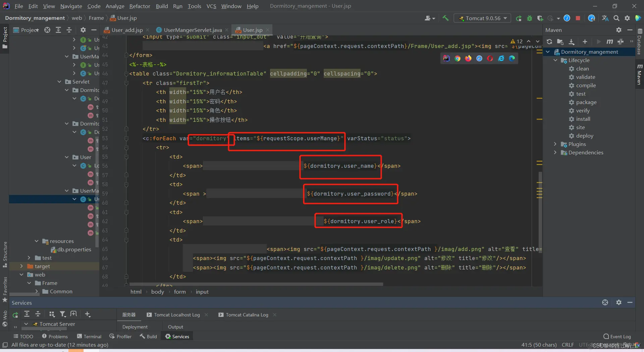Stop the running Tomcat server
This screenshot has width=644, height=352.
[578, 18]
